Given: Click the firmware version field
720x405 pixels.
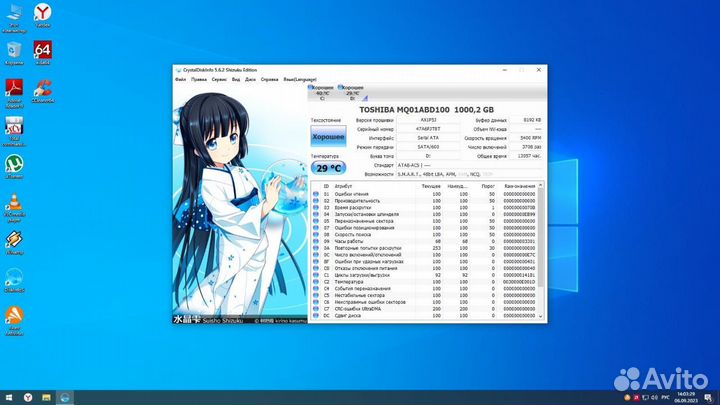Looking at the screenshot, I should [428, 120].
